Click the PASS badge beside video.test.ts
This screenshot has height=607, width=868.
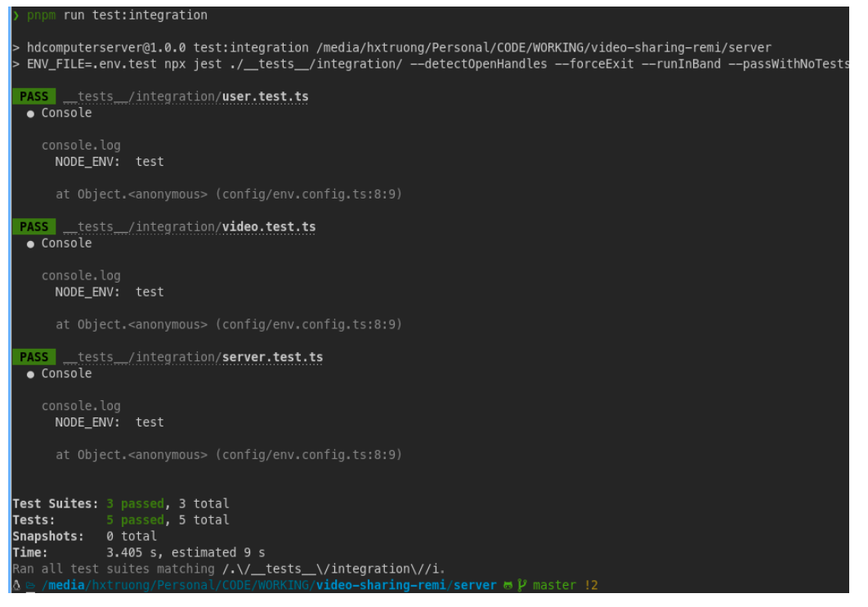pos(34,227)
